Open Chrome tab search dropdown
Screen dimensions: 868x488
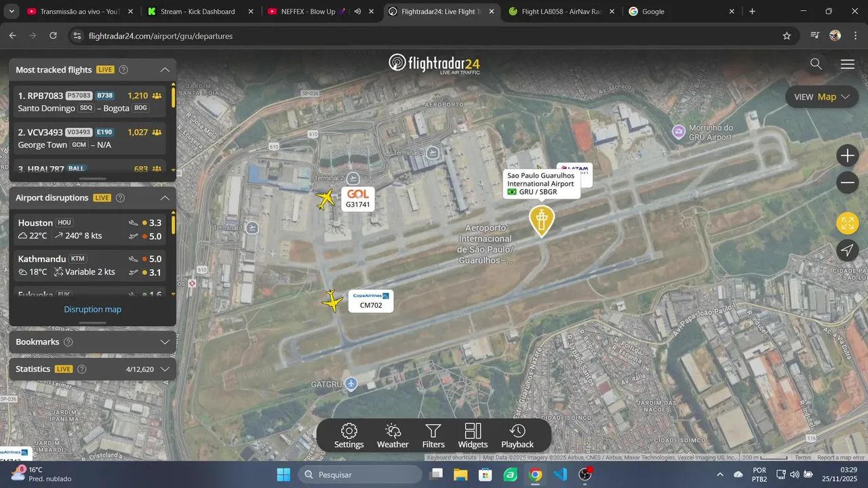[12, 12]
